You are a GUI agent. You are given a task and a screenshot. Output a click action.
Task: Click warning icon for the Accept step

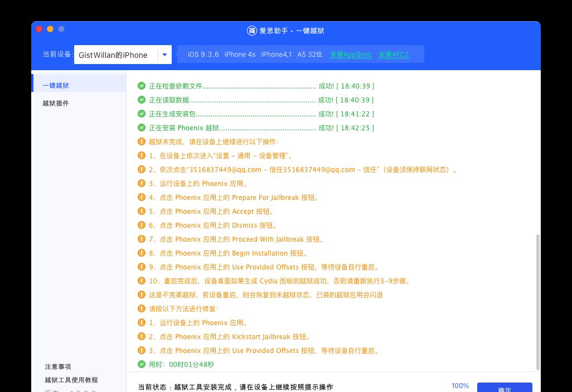142,211
